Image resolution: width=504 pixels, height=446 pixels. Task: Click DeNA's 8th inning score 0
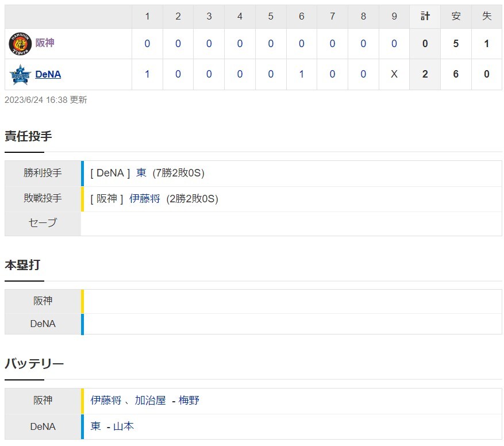click(x=363, y=74)
